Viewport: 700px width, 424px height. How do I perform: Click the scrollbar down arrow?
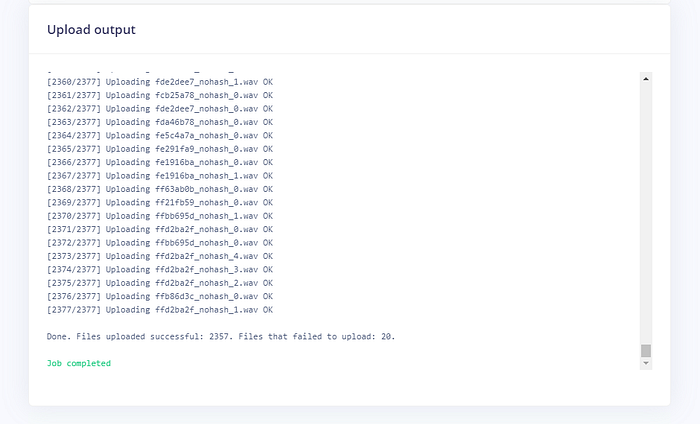coord(646,363)
